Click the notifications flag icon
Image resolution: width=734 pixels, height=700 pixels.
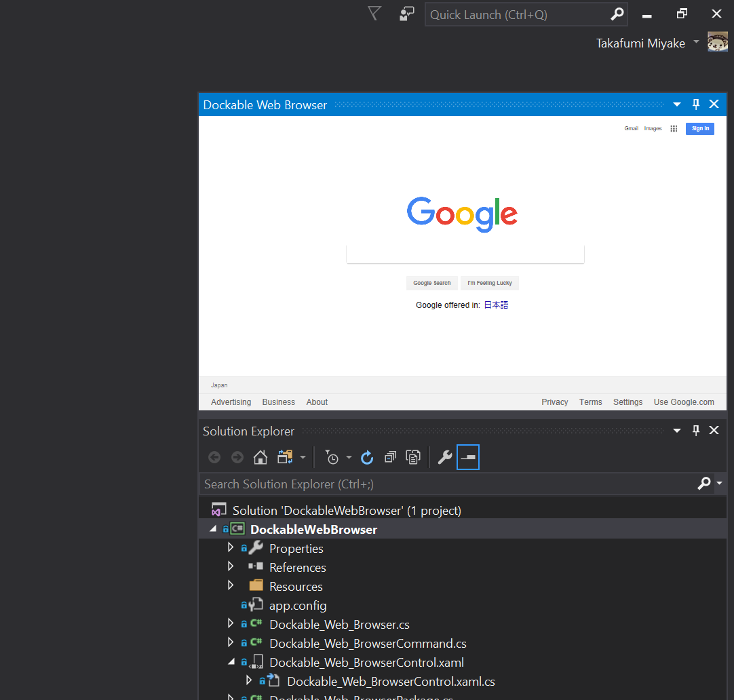374,14
